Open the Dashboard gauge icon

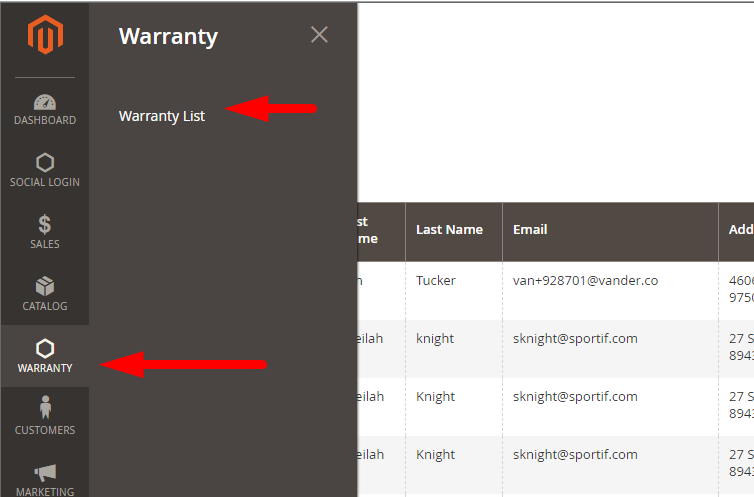pos(45,102)
